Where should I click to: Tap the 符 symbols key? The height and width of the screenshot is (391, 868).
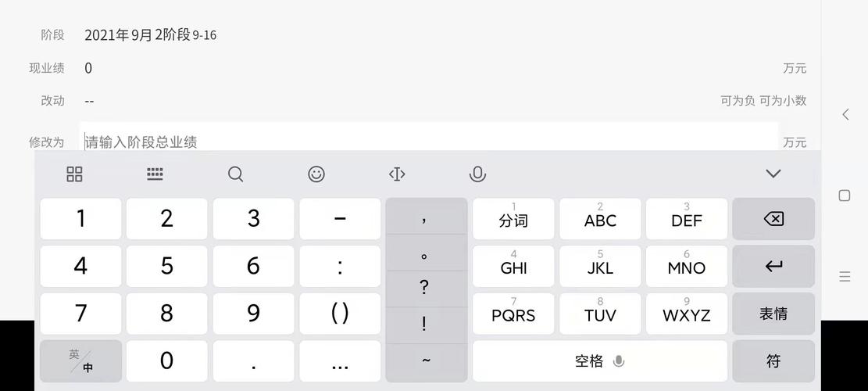coord(773,361)
